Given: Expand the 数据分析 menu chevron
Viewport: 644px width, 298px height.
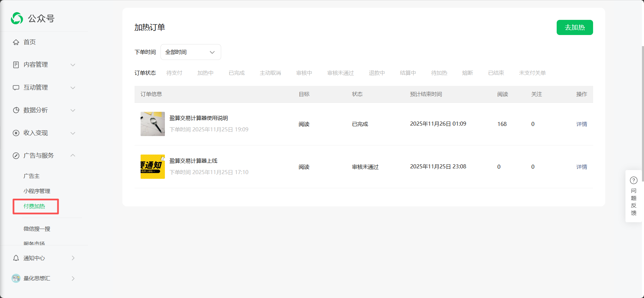Looking at the screenshot, I should 73,110.
